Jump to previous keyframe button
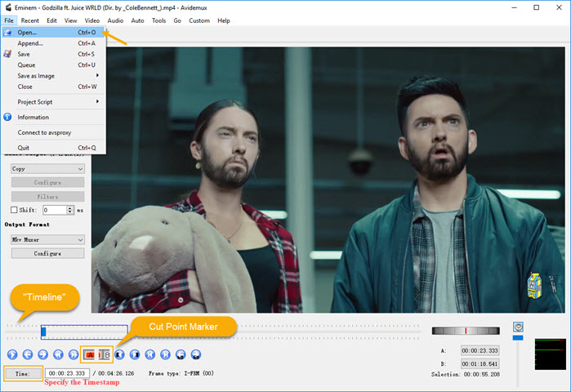The height and width of the screenshot is (392, 571). 58,354
